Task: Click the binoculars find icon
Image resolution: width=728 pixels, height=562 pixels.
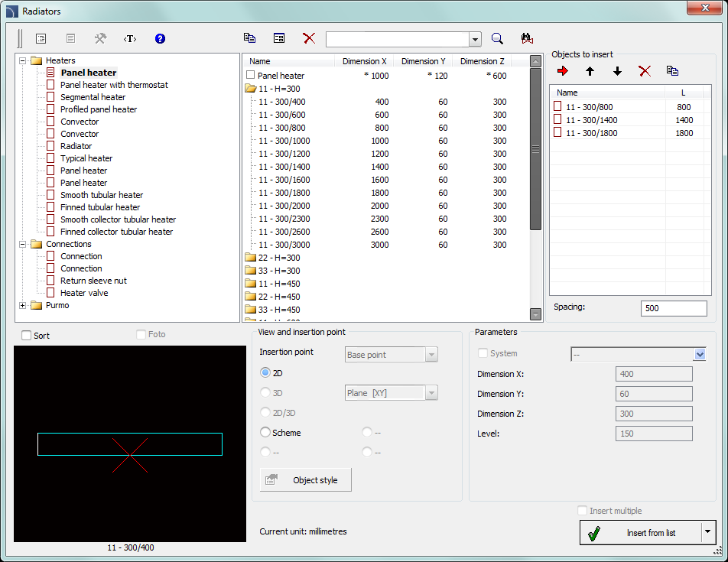Action: tap(526, 38)
